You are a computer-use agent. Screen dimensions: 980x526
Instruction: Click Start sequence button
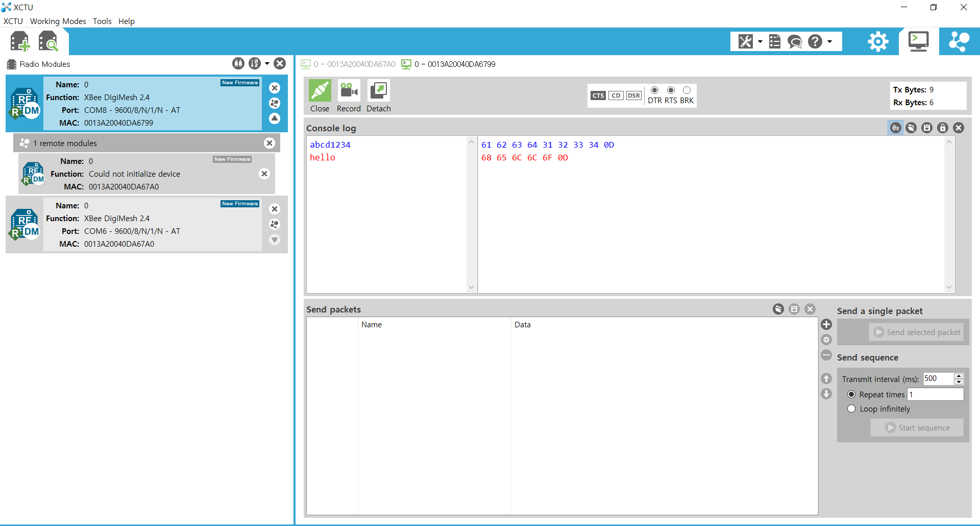point(917,427)
